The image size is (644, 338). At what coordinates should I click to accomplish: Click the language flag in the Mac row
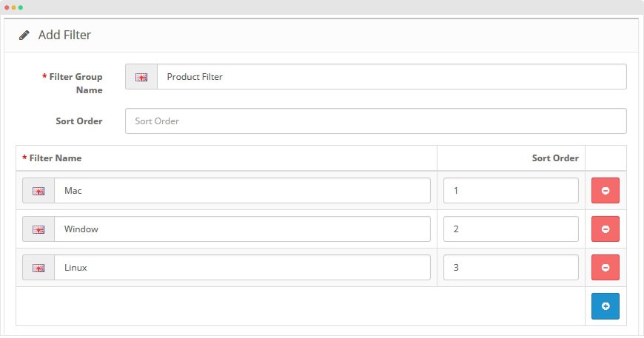pos(38,191)
